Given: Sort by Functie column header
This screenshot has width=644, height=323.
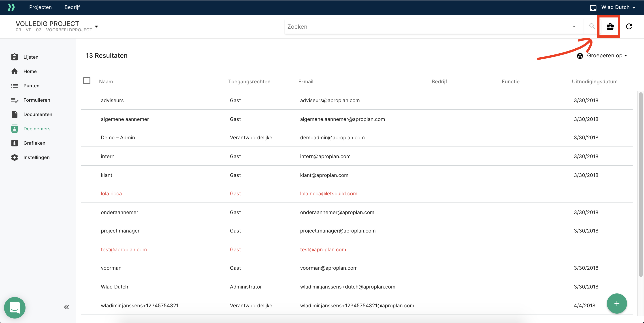Looking at the screenshot, I should [x=510, y=82].
